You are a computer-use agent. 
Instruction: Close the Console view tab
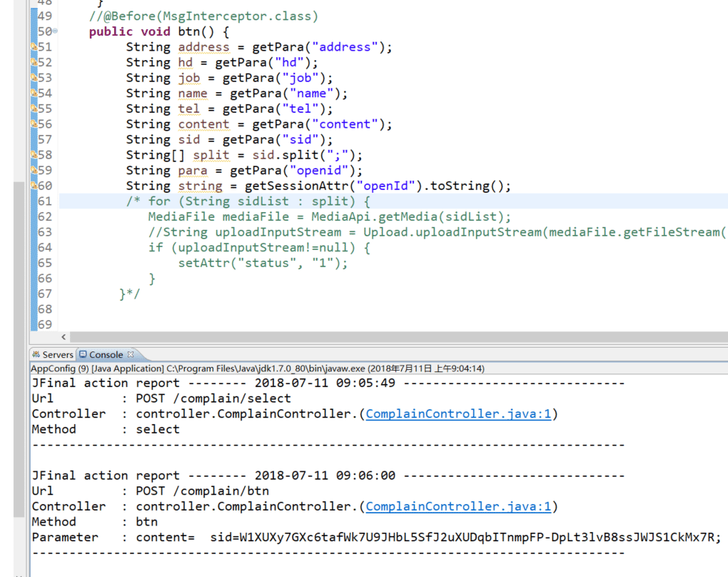tap(131, 354)
